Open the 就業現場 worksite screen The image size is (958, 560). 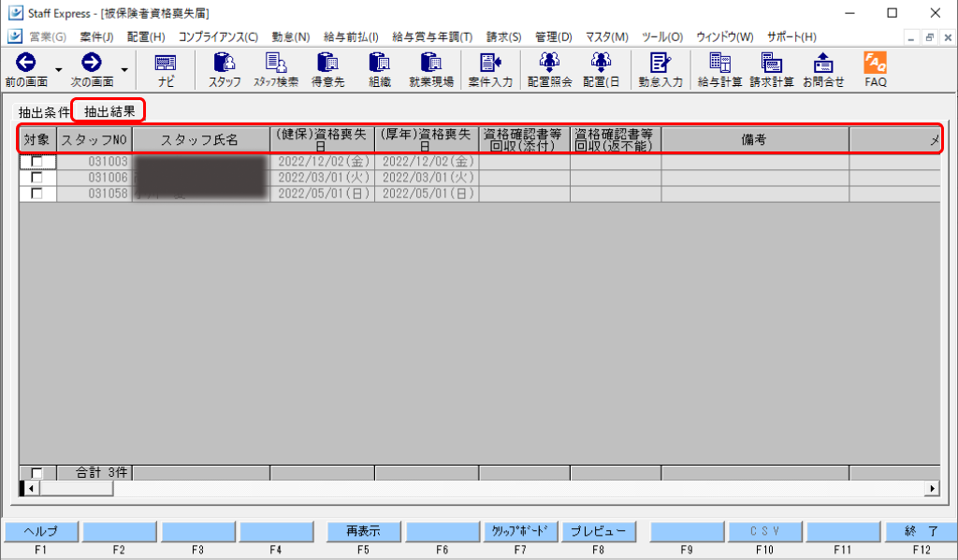430,70
